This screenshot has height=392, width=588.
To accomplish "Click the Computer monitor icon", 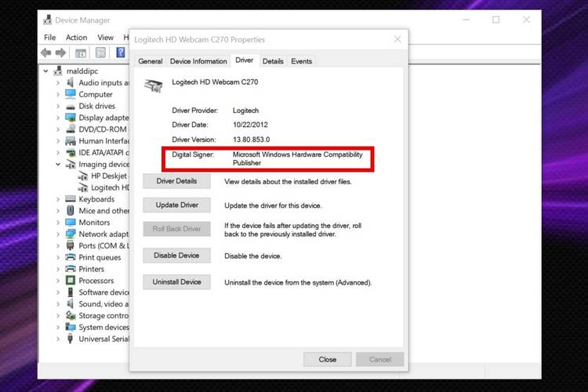I will point(71,94).
